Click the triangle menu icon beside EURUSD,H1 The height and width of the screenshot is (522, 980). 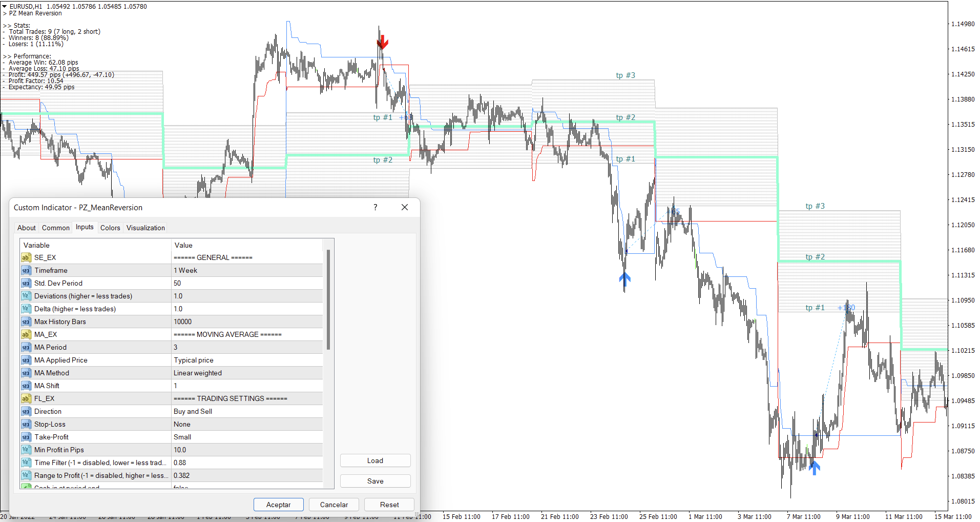point(5,6)
